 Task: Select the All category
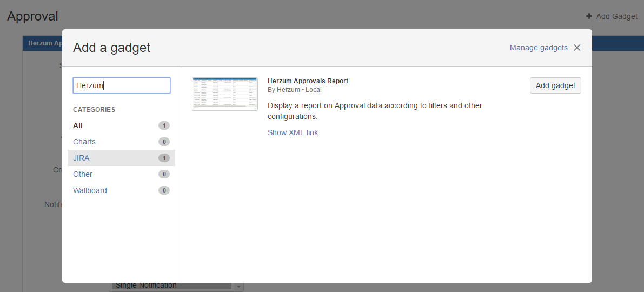pos(78,125)
